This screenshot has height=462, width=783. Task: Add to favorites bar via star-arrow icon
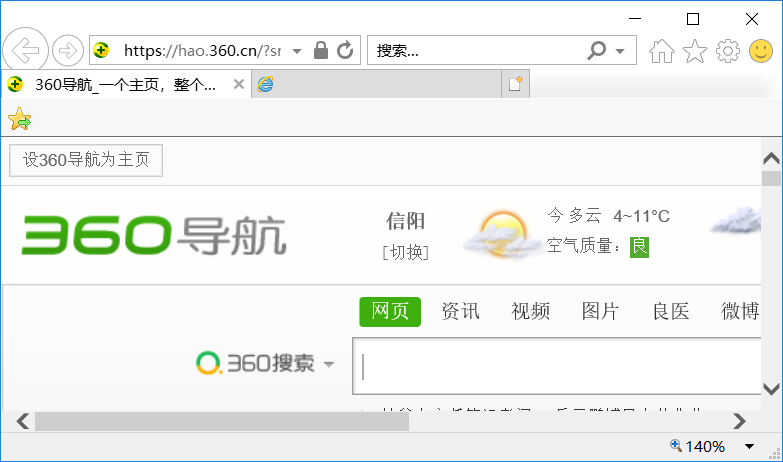(19, 119)
